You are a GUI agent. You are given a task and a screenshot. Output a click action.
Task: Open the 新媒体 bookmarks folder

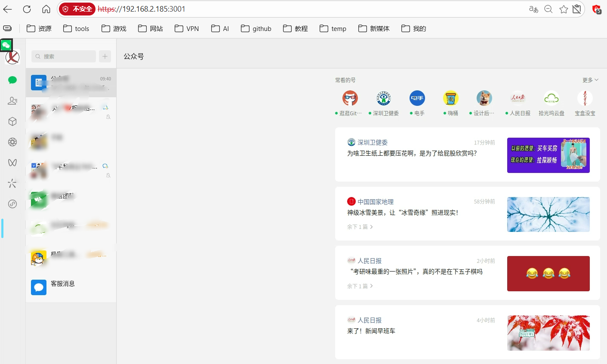[374, 29]
